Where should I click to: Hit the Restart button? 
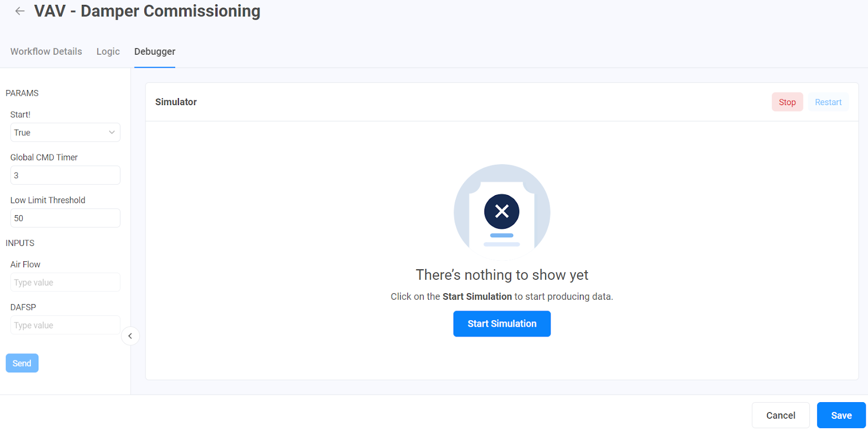click(828, 102)
